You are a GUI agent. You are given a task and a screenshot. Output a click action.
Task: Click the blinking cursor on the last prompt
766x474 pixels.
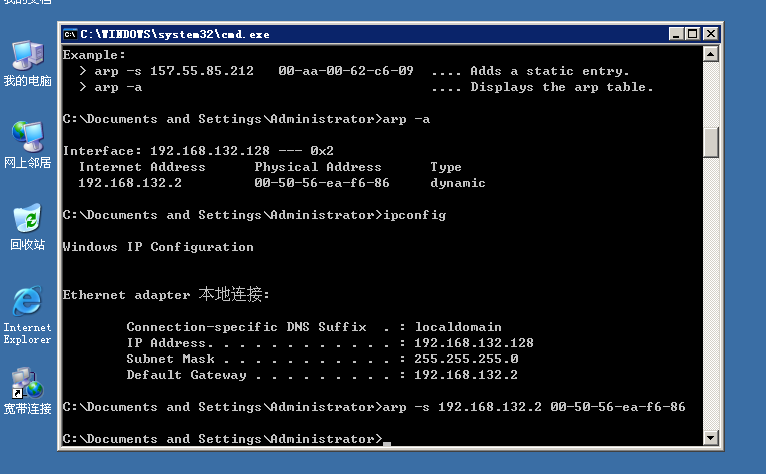[387, 441]
